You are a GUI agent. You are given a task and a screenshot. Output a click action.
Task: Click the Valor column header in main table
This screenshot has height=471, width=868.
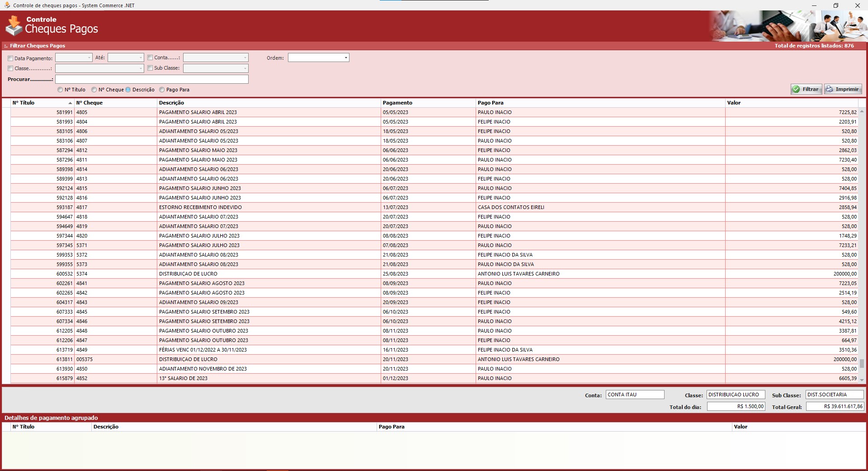coord(734,103)
